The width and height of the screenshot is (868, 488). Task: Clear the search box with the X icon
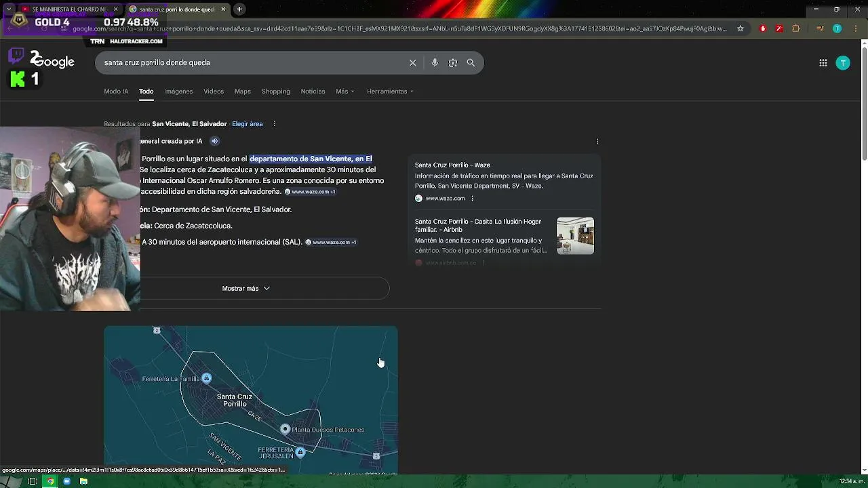[x=412, y=62]
